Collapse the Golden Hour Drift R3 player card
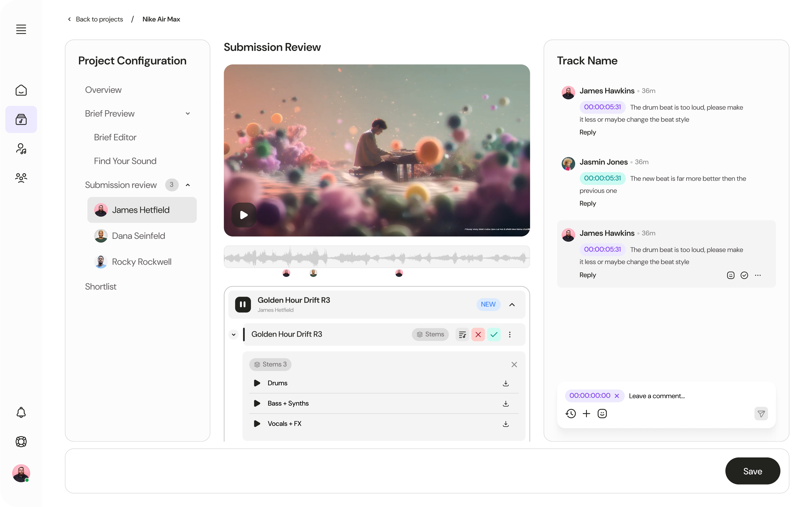This screenshot has width=812, height=507. 512,304
